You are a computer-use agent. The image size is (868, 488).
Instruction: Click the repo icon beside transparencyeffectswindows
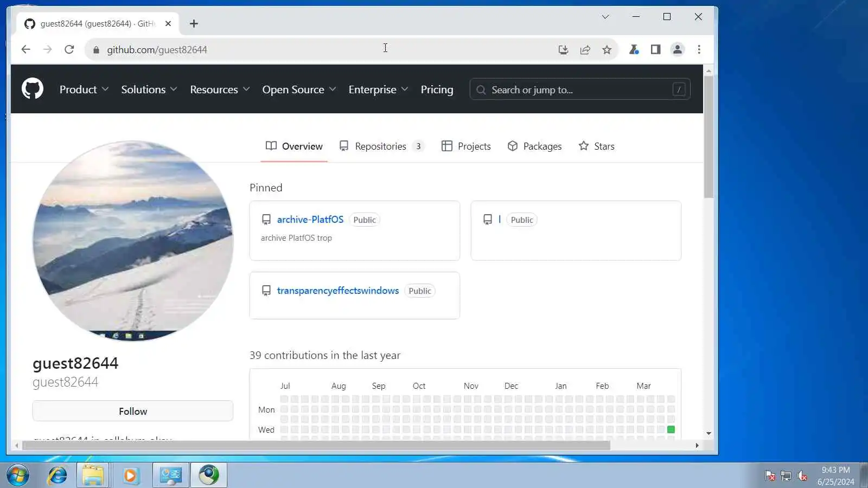266,291
